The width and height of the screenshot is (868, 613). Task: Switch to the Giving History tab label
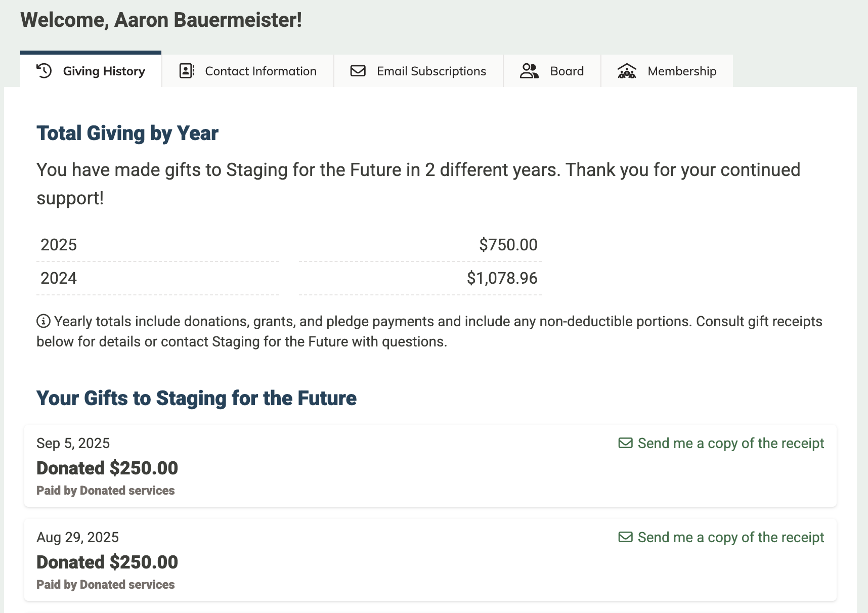click(x=104, y=71)
